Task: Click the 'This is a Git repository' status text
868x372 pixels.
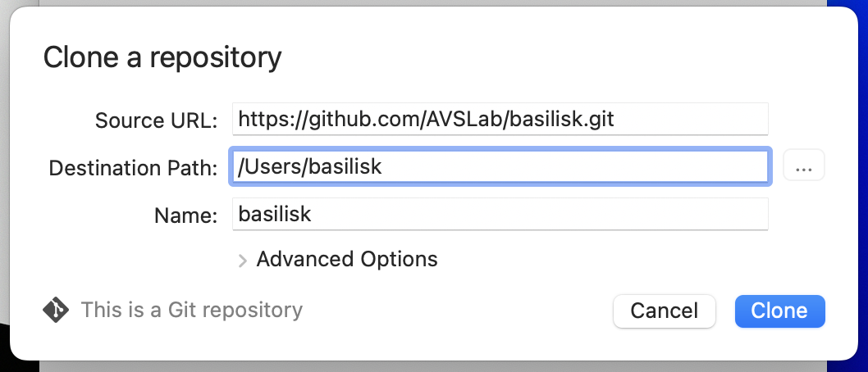Action: 192,311
